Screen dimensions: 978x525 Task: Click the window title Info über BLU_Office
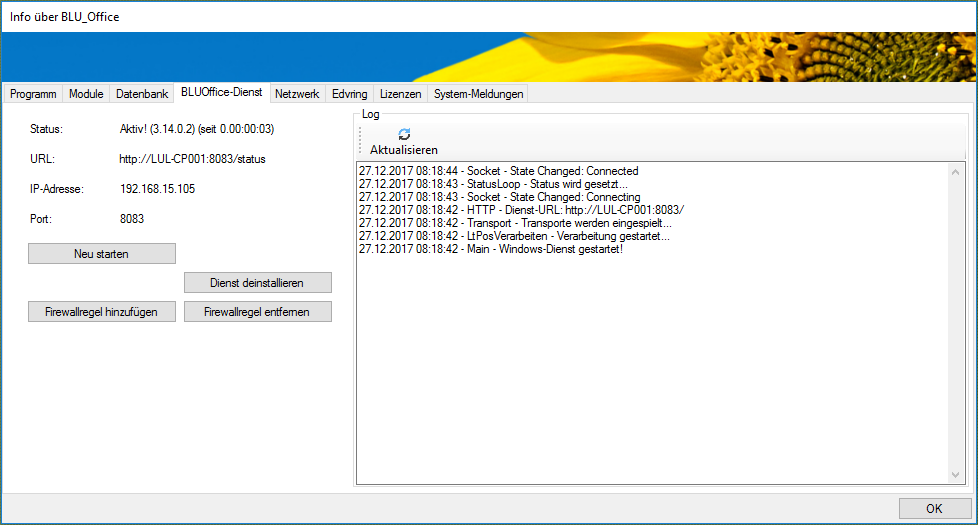[x=64, y=17]
